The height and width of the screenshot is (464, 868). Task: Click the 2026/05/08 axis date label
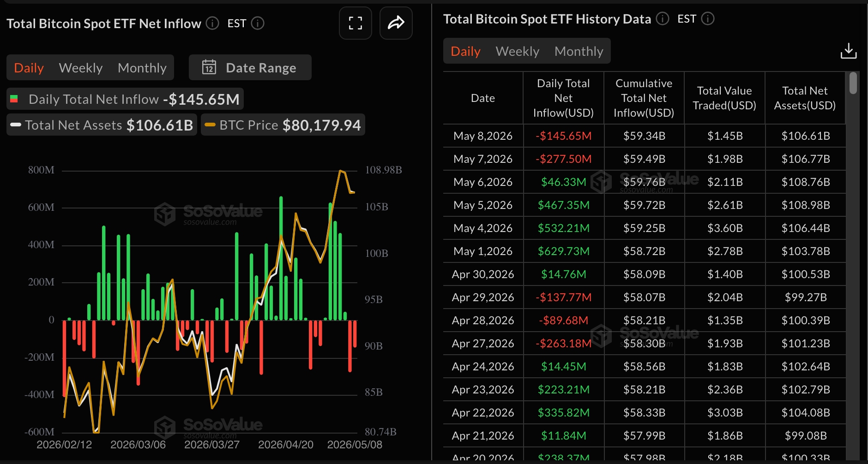[355, 445]
